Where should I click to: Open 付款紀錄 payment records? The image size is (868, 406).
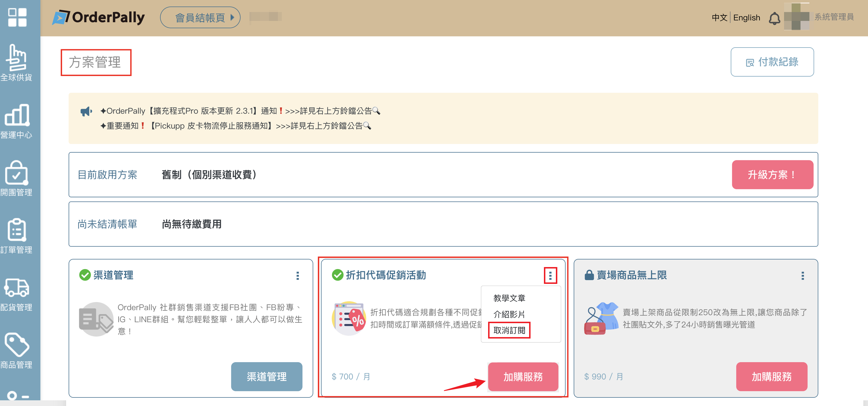[772, 62]
